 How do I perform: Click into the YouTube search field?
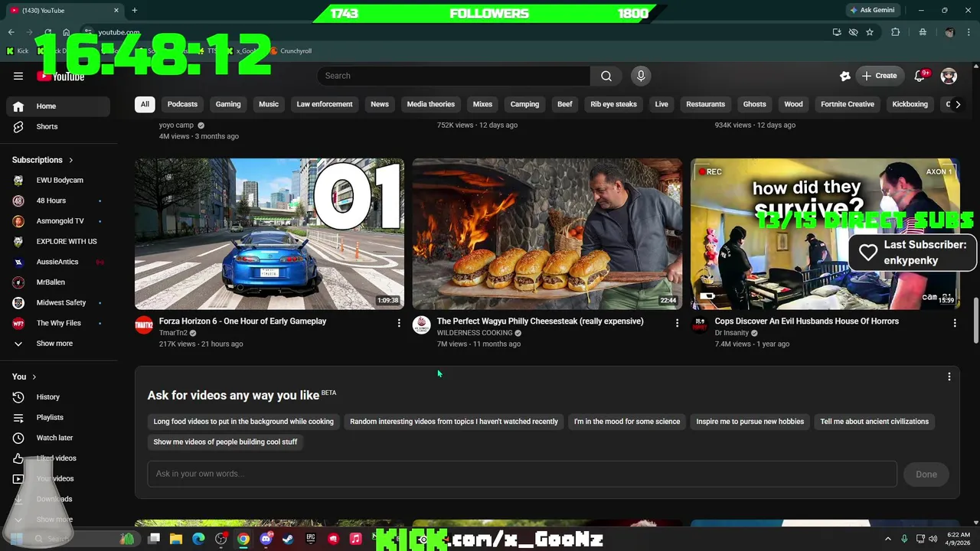453,76
